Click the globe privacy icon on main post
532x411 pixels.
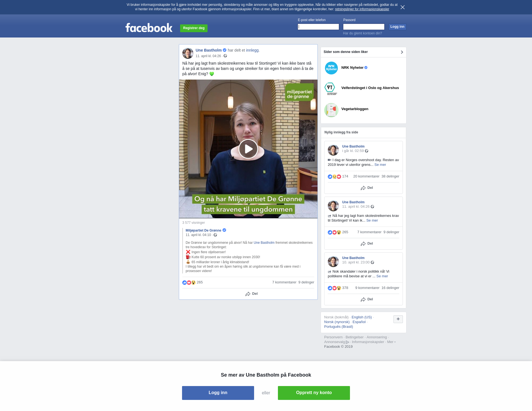[x=225, y=56]
